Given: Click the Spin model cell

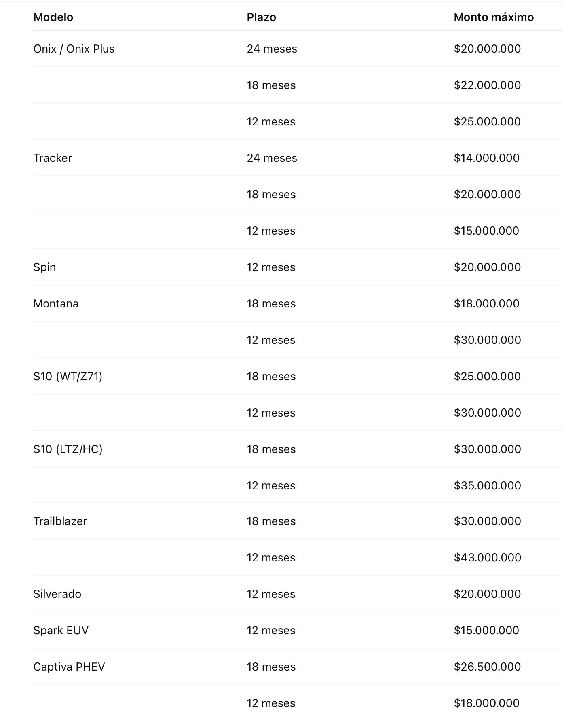Looking at the screenshot, I should click(x=44, y=267).
